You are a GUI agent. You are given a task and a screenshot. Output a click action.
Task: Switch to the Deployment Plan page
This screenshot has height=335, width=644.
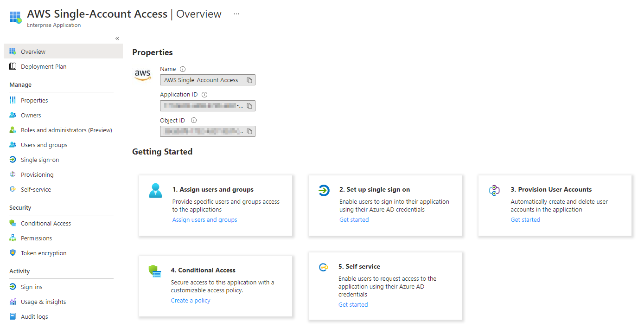click(x=45, y=66)
